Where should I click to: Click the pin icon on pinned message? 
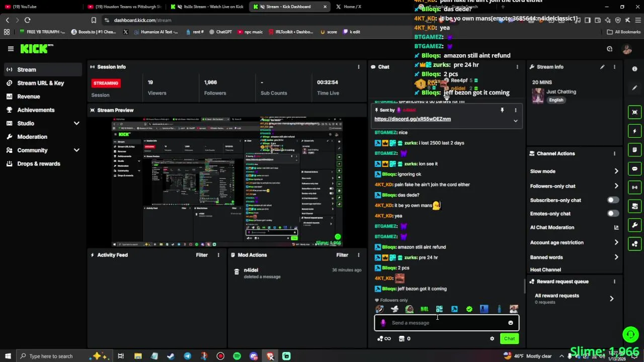click(x=502, y=110)
